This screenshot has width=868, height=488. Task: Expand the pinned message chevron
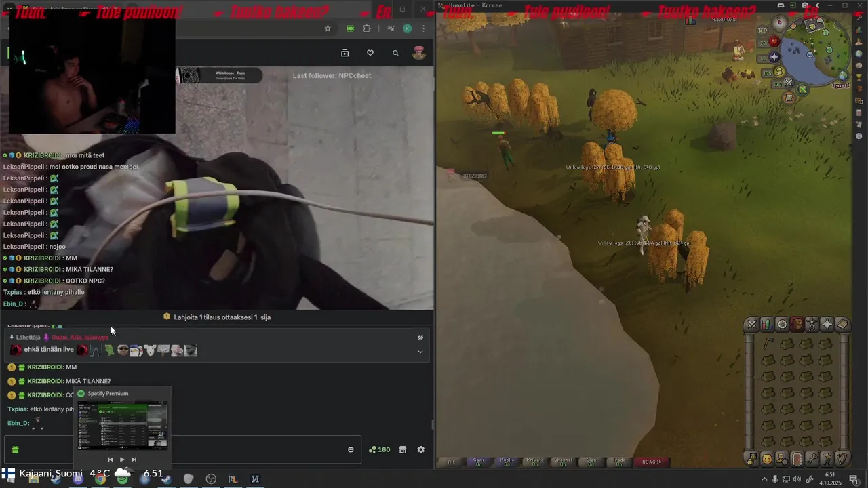click(x=420, y=352)
